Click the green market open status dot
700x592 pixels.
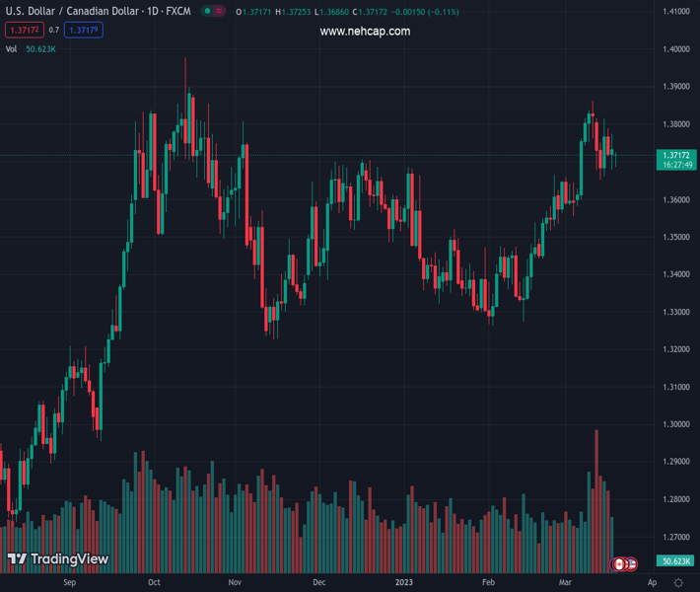206,12
